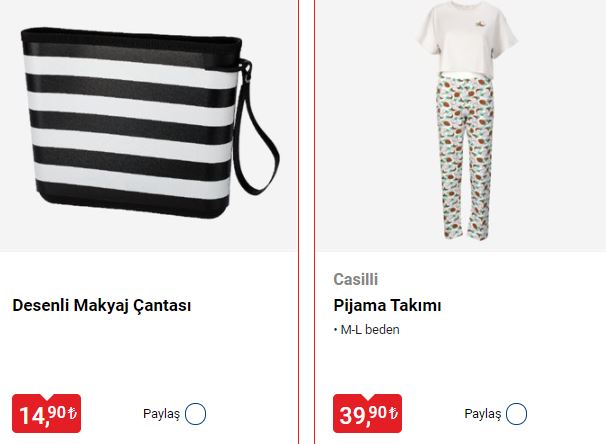Click the small embroidered emblem on the t-shirt

[x=482, y=24]
